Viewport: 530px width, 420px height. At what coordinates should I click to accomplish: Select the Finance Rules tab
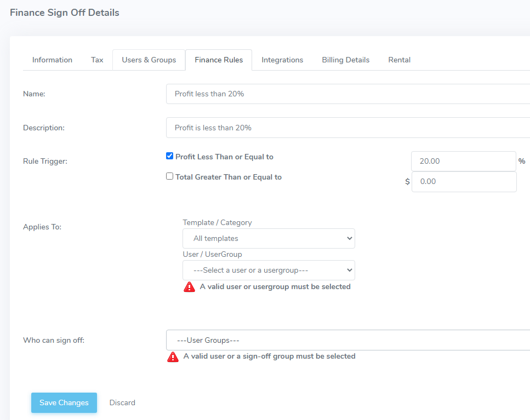[219, 60]
